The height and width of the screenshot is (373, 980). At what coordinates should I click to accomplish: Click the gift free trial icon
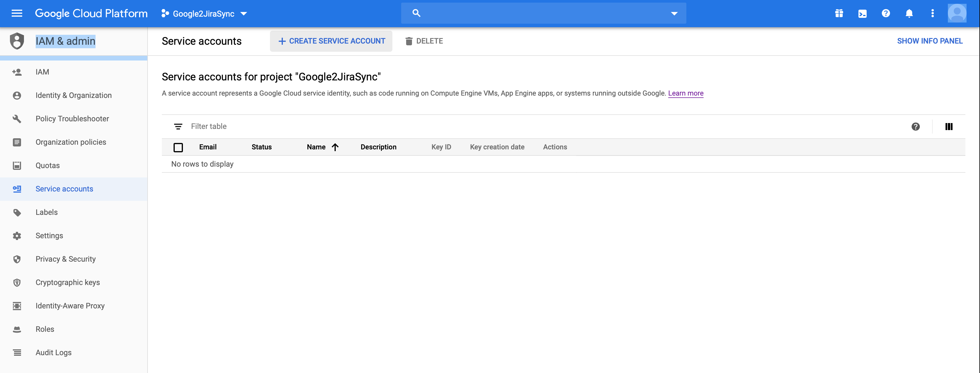839,14
